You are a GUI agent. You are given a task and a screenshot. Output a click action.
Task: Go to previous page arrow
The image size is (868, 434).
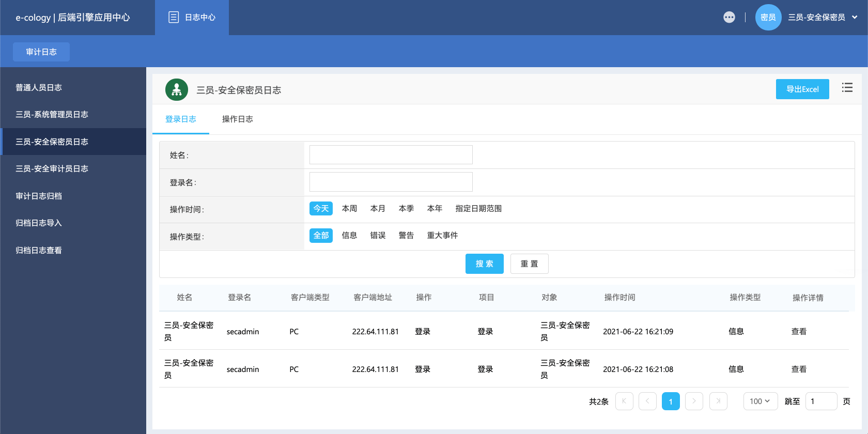[x=647, y=401]
